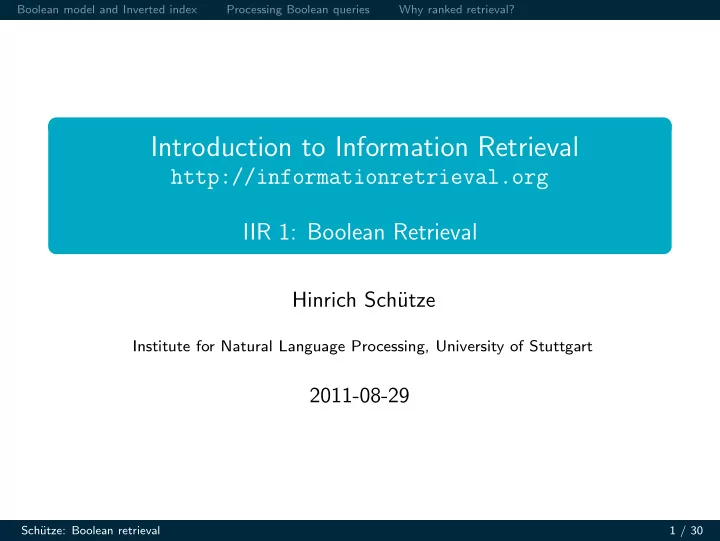Go to 'Why ranked retrieval?' section
Screen dimensions: 720x541
[456, 10]
